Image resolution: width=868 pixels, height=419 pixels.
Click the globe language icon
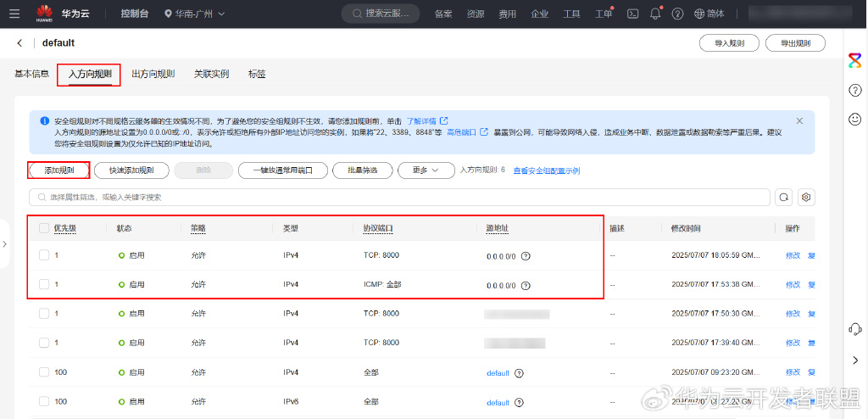tap(699, 14)
